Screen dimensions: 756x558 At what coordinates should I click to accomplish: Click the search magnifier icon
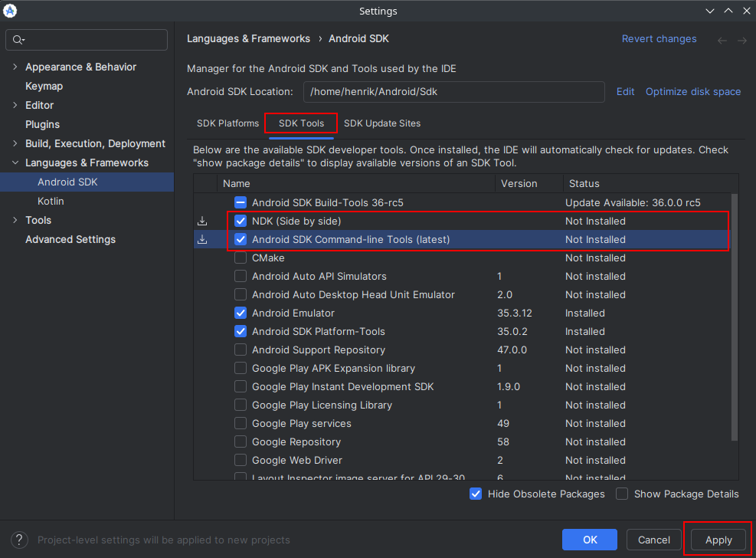pyautogui.click(x=18, y=40)
